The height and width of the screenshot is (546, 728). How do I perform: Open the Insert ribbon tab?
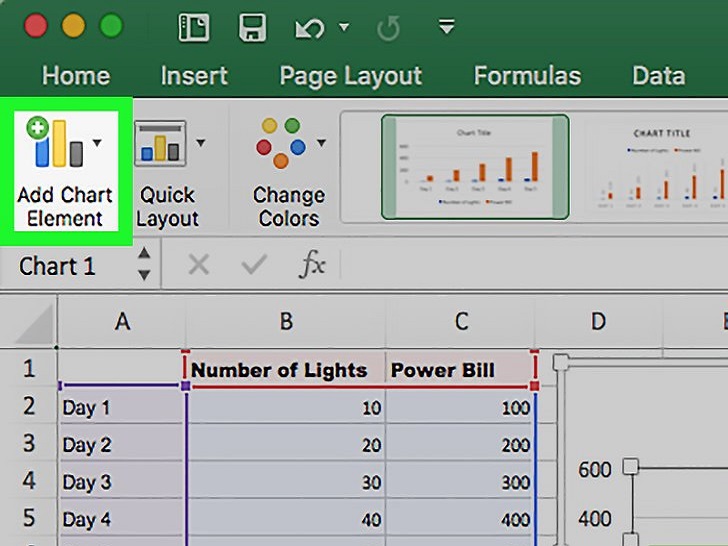(x=194, y=76)
